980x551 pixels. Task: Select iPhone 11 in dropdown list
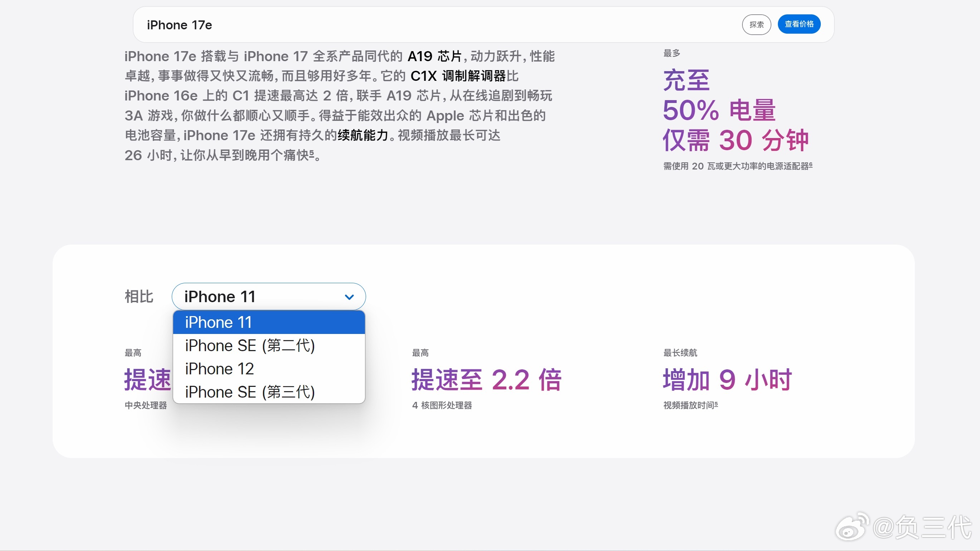[x=269, y=323]
